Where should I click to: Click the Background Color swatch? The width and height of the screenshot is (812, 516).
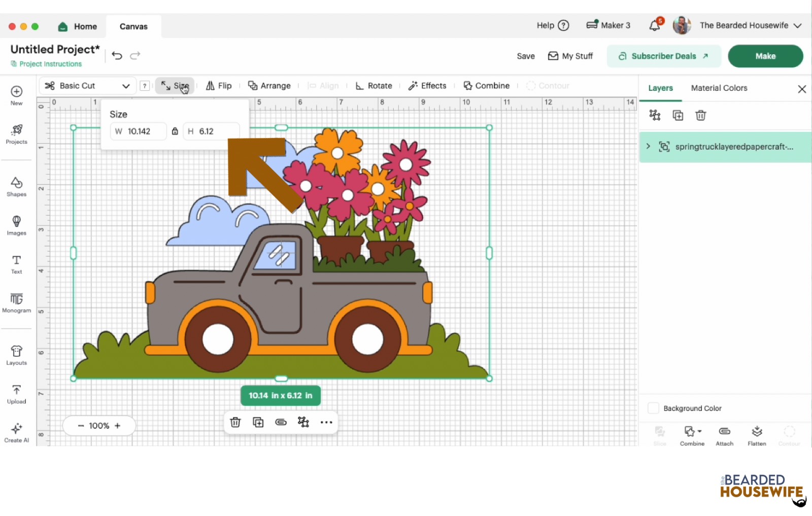pos(654,408)
